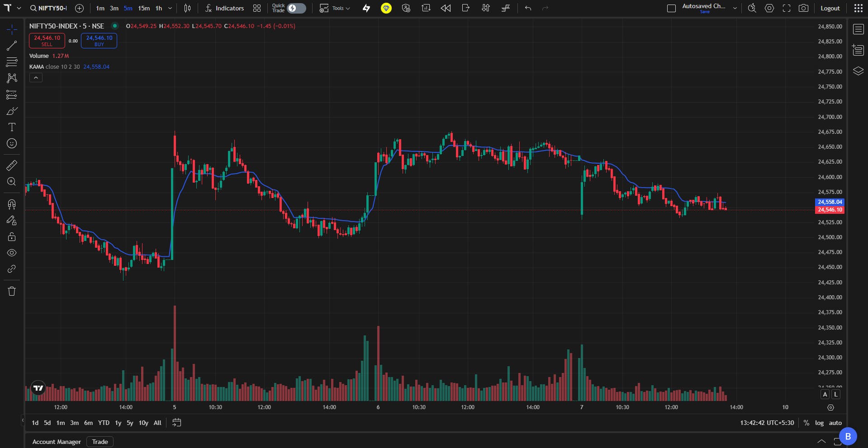Toggle hide all drawings eye icon
The image size is (868, 448).
[12, 253]
